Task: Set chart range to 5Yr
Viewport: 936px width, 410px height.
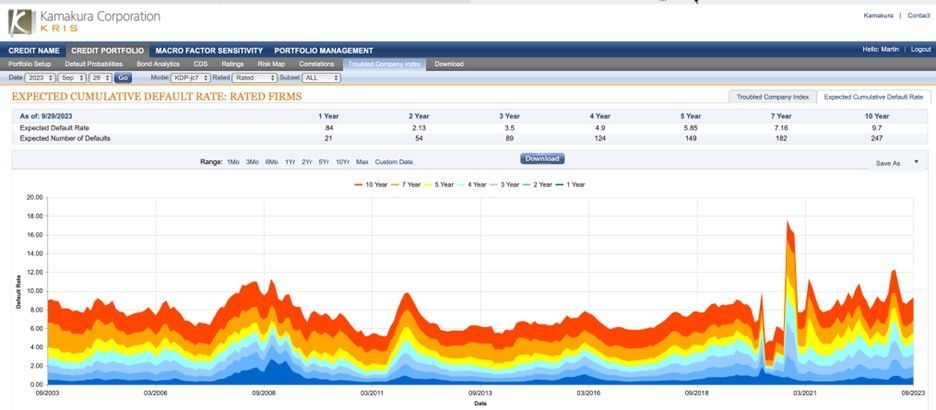Action: click(324, 162)
